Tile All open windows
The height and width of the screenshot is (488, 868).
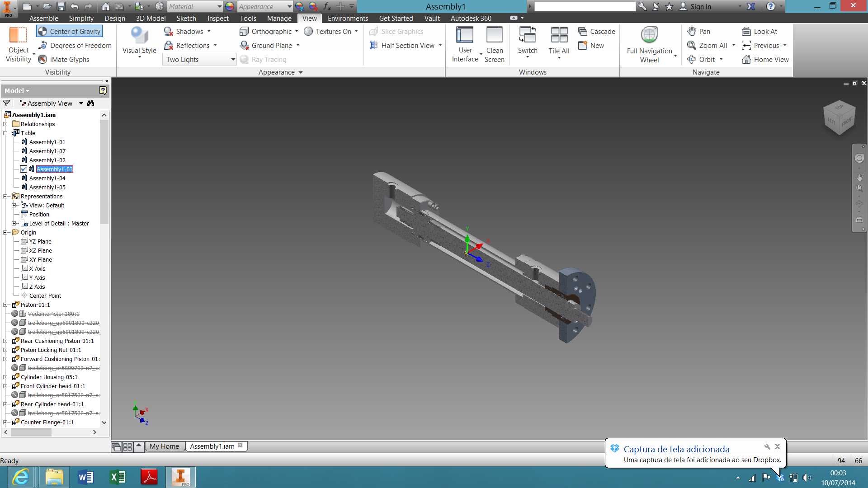[559, 43]
